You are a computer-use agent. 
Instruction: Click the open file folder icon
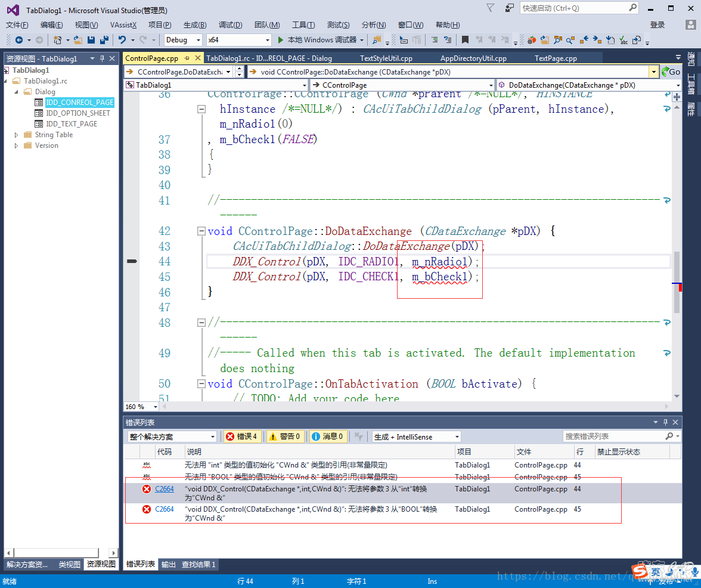(77, 40)
